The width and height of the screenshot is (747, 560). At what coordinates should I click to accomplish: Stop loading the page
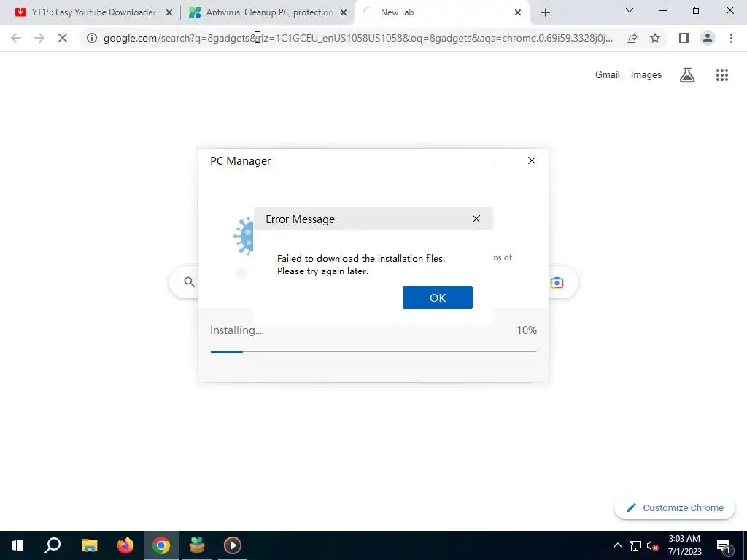pos(63,38)
